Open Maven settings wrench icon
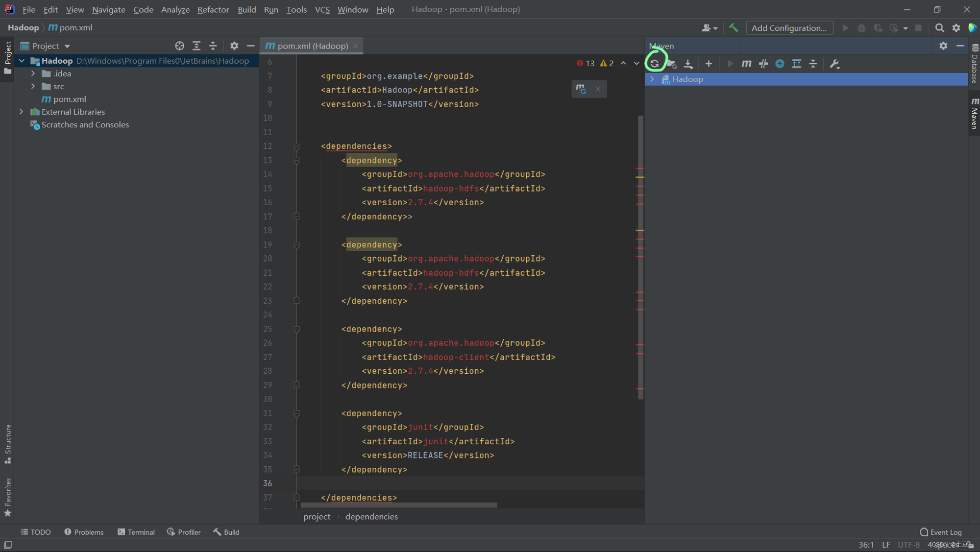Viewport: 980px width, 552px height. [x=834, y=64]
